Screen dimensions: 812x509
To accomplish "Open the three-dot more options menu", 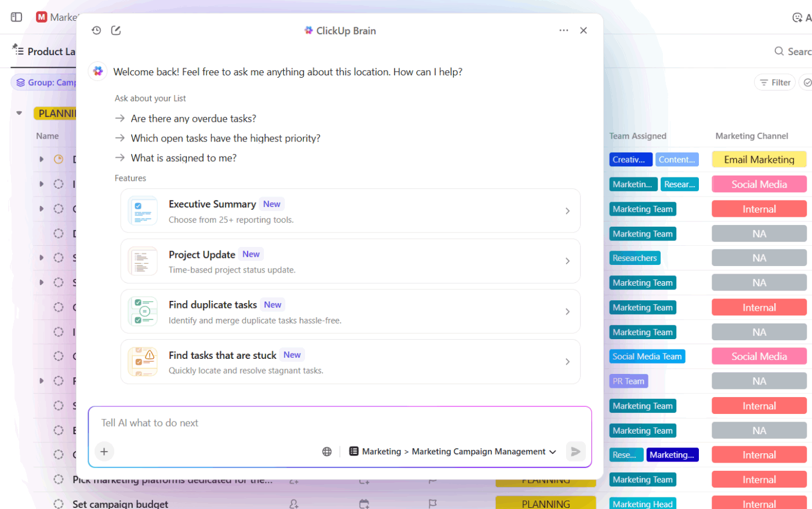I will [563, 31].
